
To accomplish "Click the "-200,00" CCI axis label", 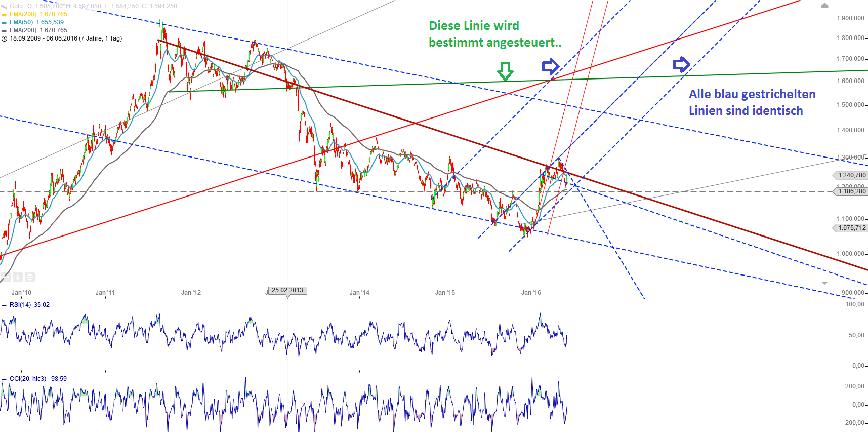I will [x=854, y=423].
